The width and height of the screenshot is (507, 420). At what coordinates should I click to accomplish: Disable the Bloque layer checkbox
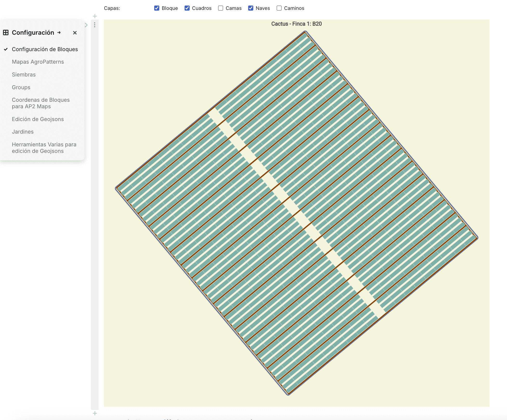(x=157, y=8)
